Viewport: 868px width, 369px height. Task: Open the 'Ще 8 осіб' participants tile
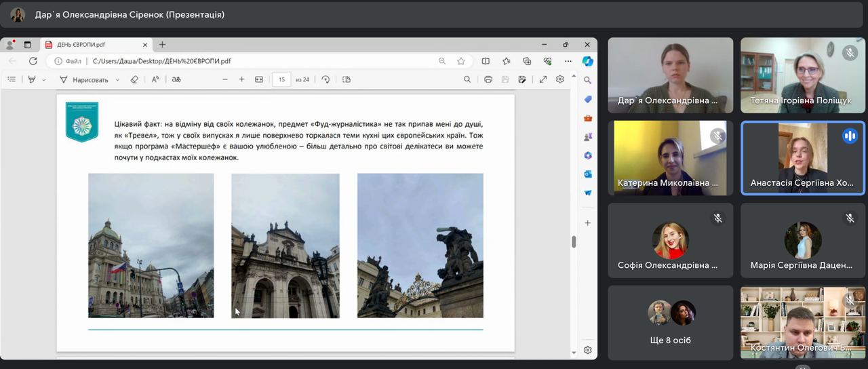[670, 322]
